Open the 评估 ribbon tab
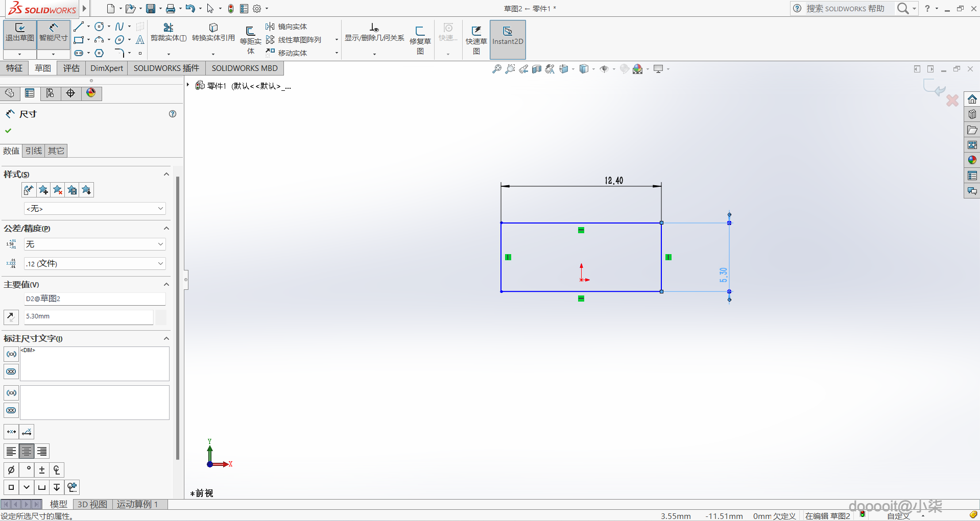The image size is (980, 521). point(71,68)
